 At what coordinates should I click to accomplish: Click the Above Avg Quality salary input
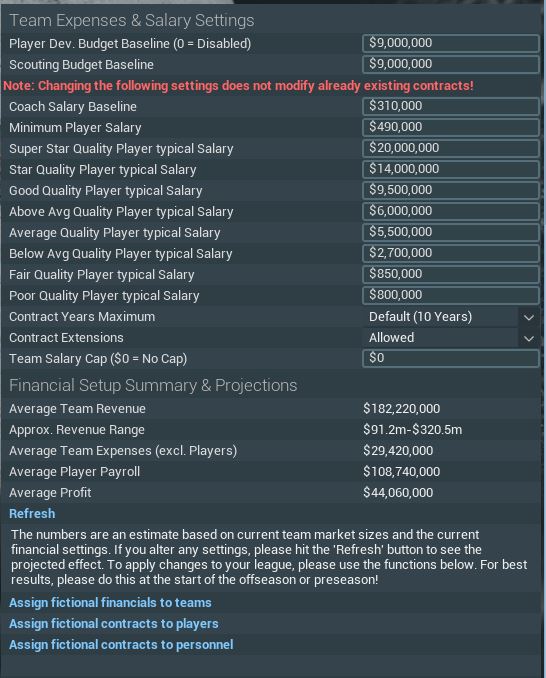point(450,211)
